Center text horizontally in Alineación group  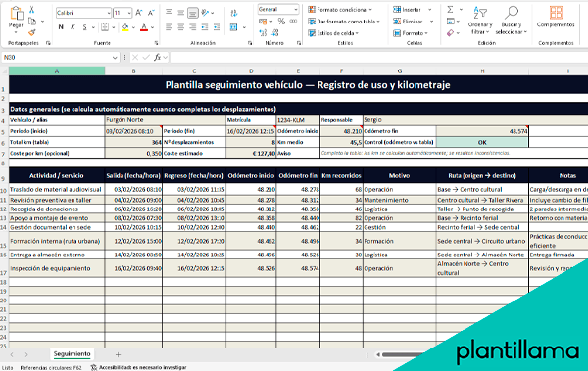click(181, 27)
